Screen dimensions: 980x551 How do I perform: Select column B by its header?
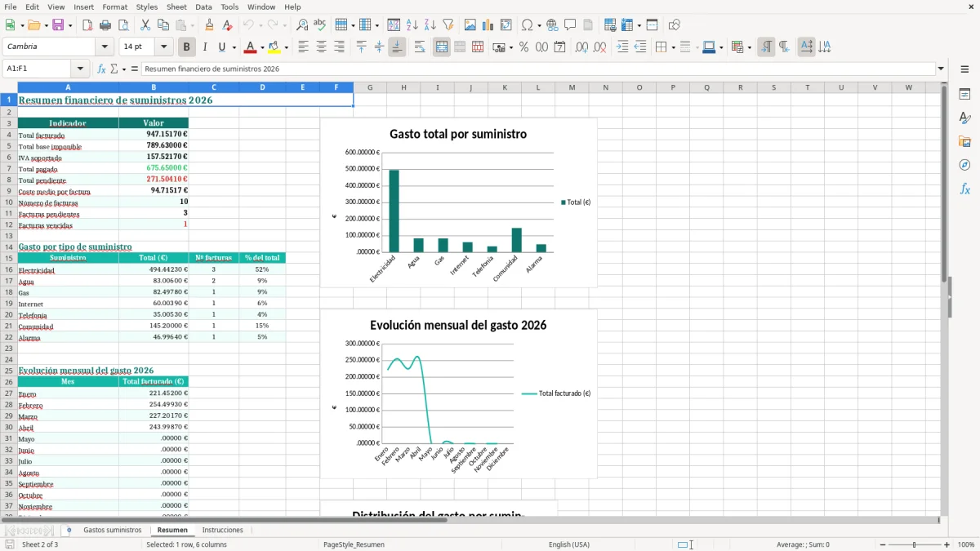[154, 87]
